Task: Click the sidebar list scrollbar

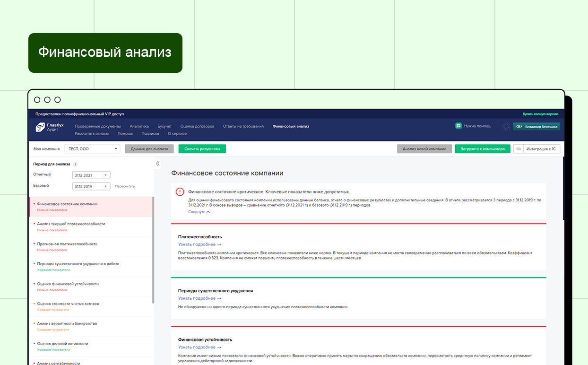Action: 153,250
